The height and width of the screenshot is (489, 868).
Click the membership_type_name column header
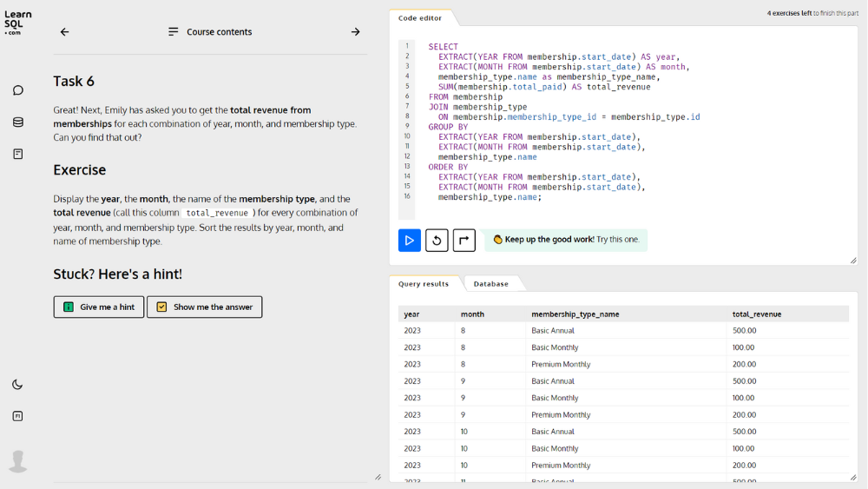pos(575,314)
